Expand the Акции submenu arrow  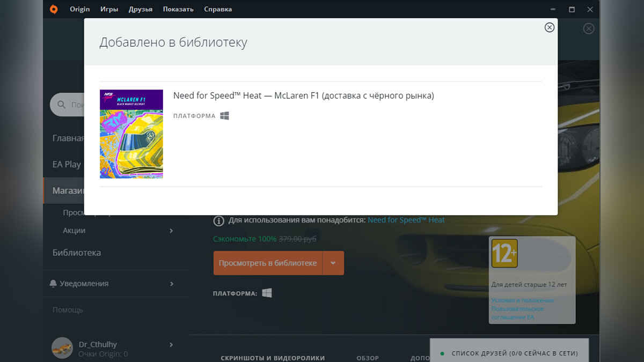click(171, 231)
